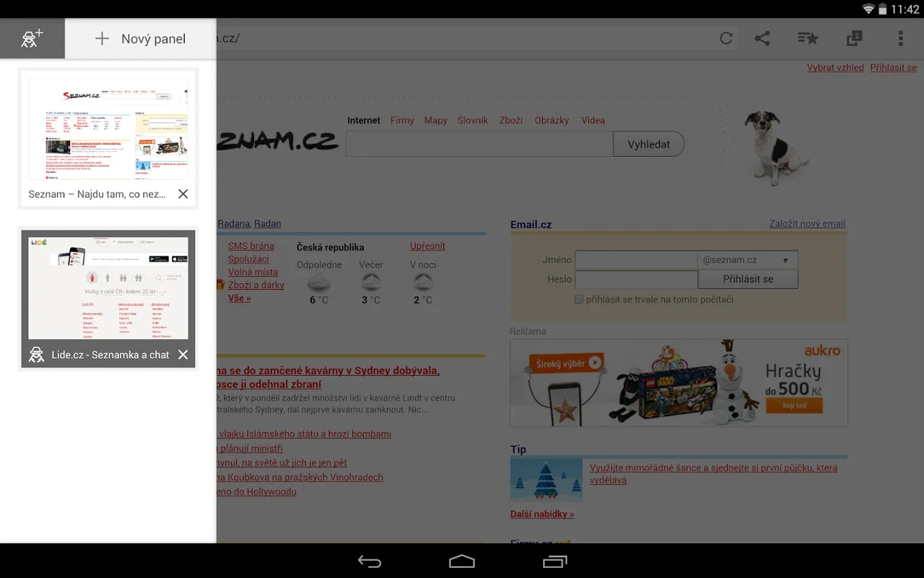Click the Upřesnit weather link
This screenshot has height=578, width=924.
pyautogui.click(x=427, y=246)
